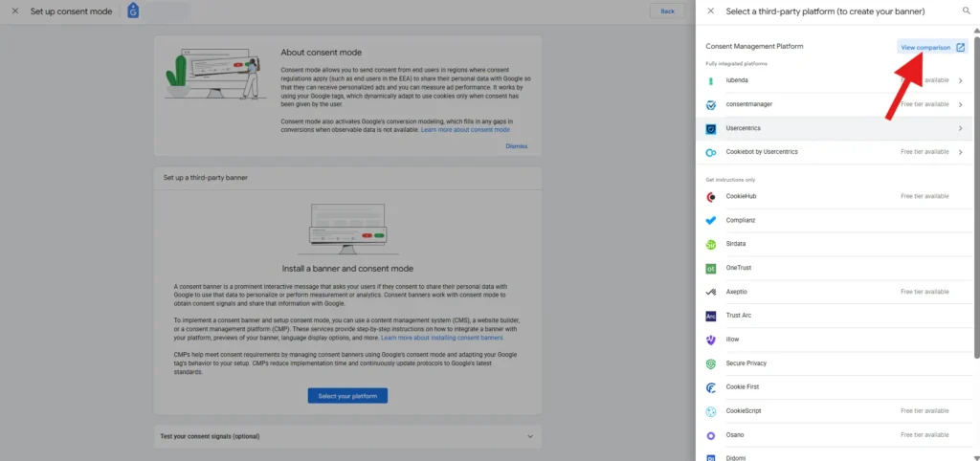This screenshot has height=461, width=980.
Task: Close the Set up consent mode page
Action: [15, 11]
